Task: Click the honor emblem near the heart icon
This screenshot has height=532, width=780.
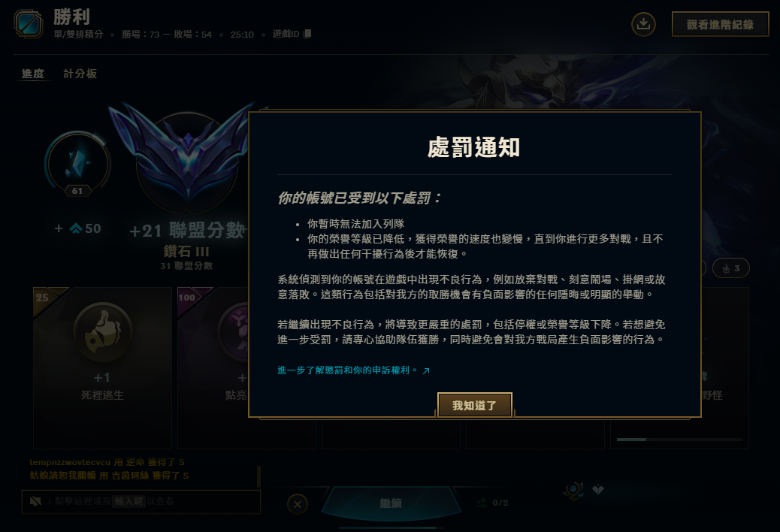Action: [573, 490]
